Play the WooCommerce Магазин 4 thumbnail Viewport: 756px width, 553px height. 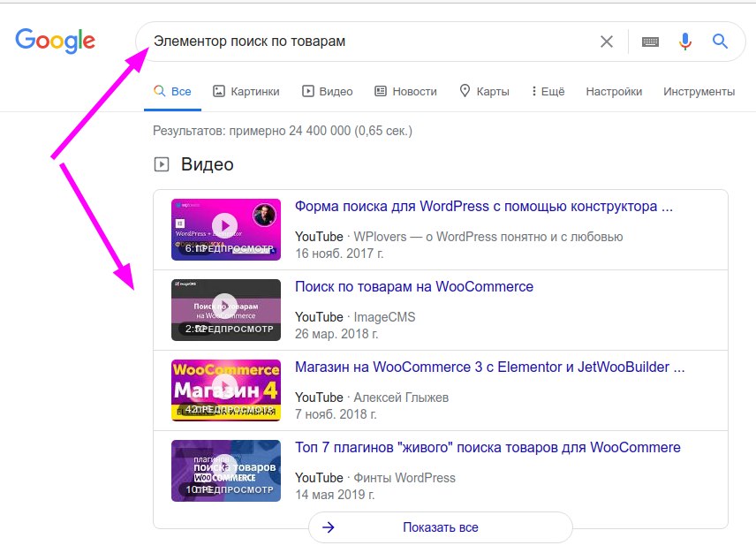[225, 390]
